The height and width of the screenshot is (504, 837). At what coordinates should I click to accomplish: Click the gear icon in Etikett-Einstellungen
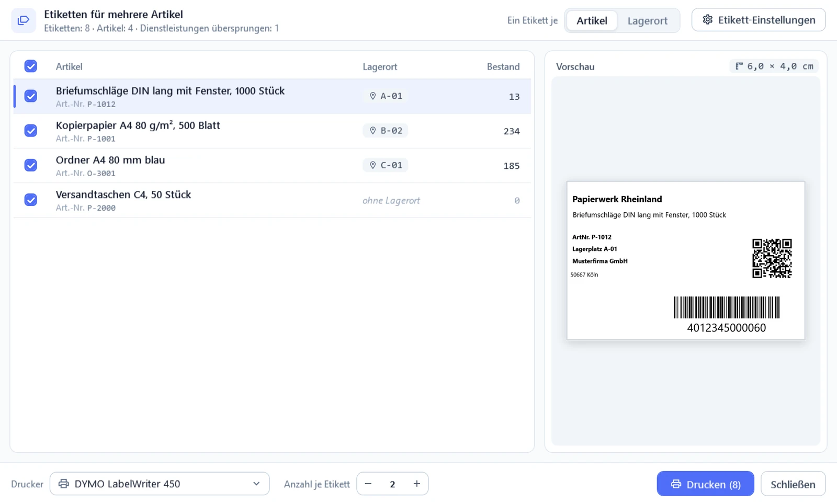[x=707, y=20]
